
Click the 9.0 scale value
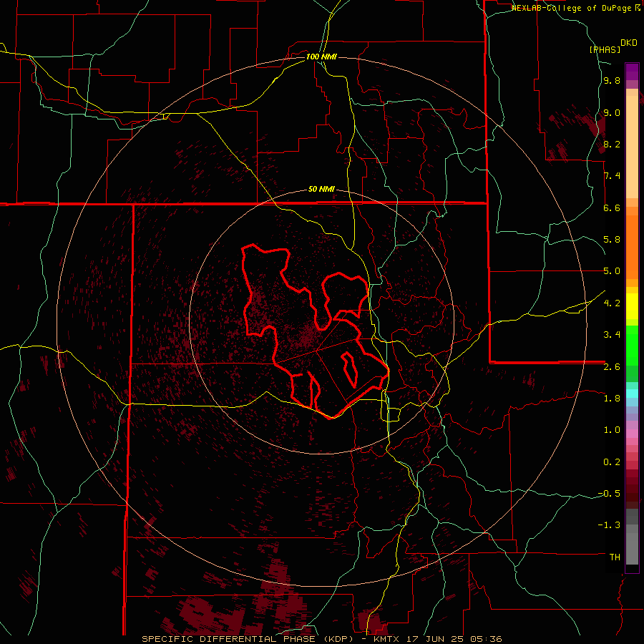coord(612,113)
